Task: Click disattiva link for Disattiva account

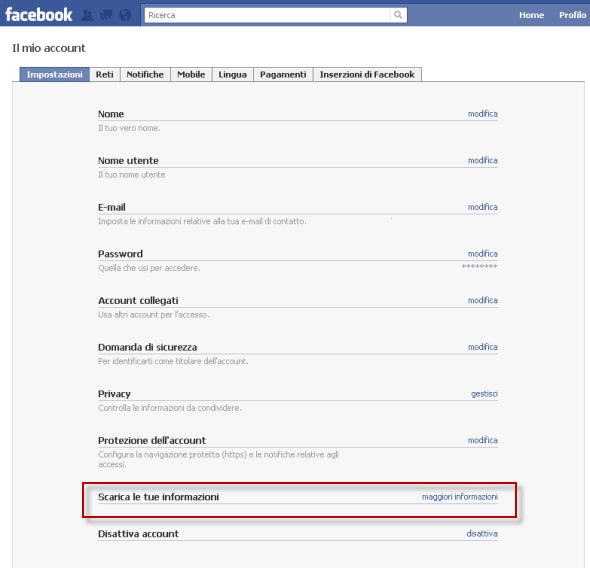Action: tap(482, 533)
